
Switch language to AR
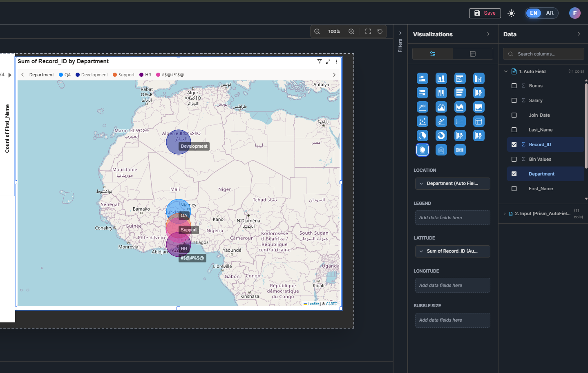pos(550,13)
